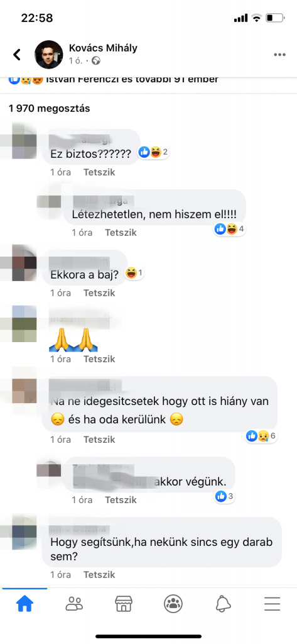Open the three-dot post options menu
This screenshot has width=297, height=644.
(279, 55)
